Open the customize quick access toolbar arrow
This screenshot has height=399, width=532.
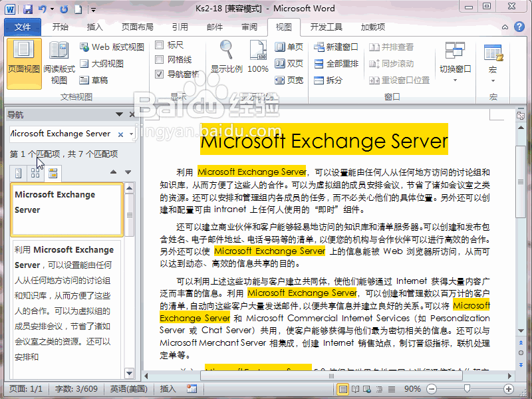94,10
